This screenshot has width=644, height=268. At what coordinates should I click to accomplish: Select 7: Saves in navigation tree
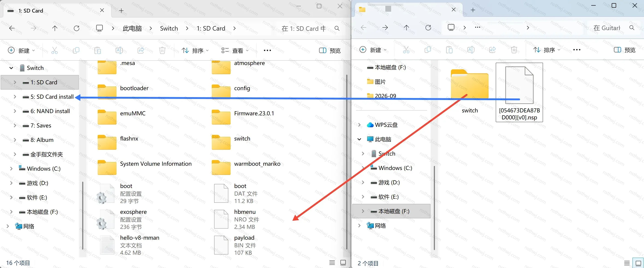tap(41, 126)
